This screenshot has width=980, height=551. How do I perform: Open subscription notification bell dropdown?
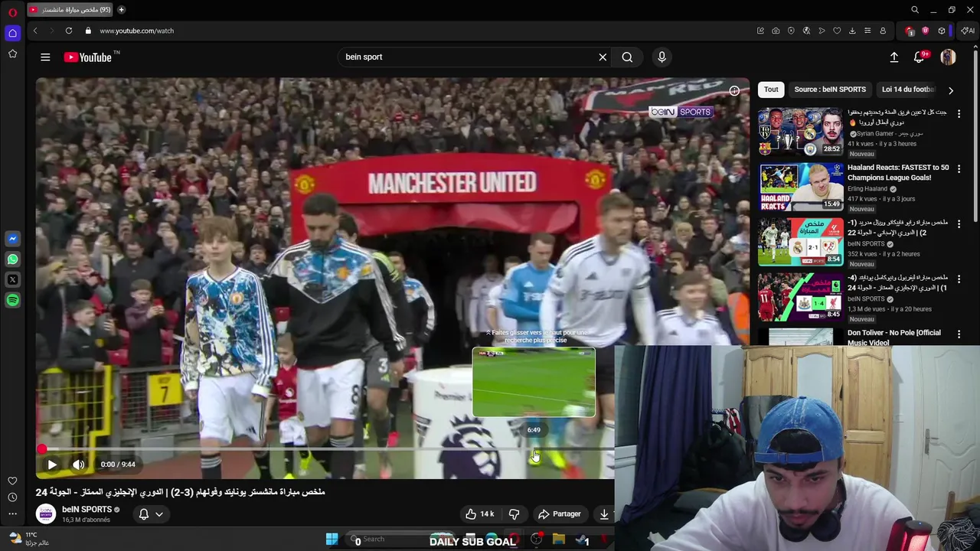point(151,514)
